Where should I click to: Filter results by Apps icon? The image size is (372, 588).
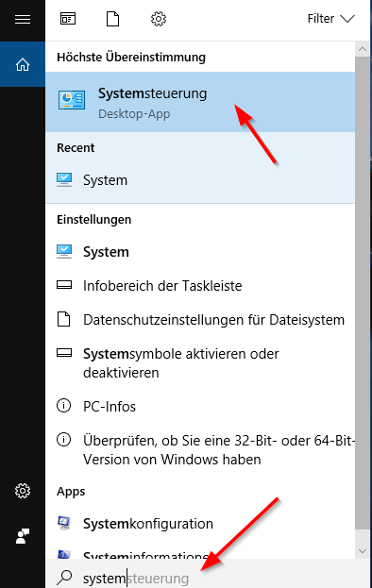[68, 18]
